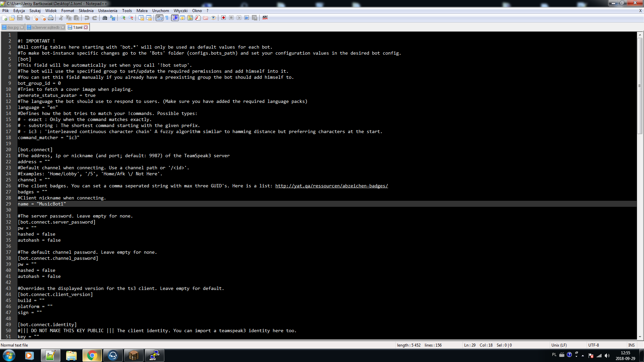Image resolution: width=644 pixels, height=362 pixels.
Task: Click the Zoom in magnifier icon
Action: point(123,18)
